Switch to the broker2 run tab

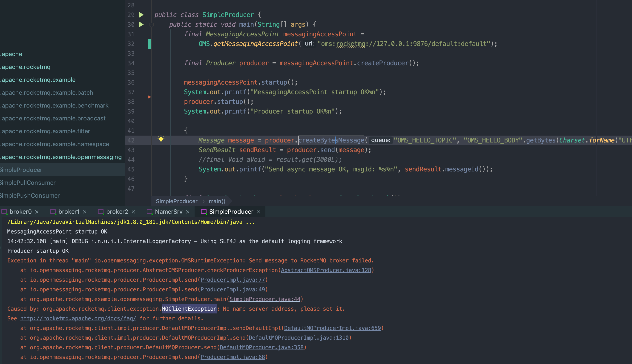click(x=117, y=212)
